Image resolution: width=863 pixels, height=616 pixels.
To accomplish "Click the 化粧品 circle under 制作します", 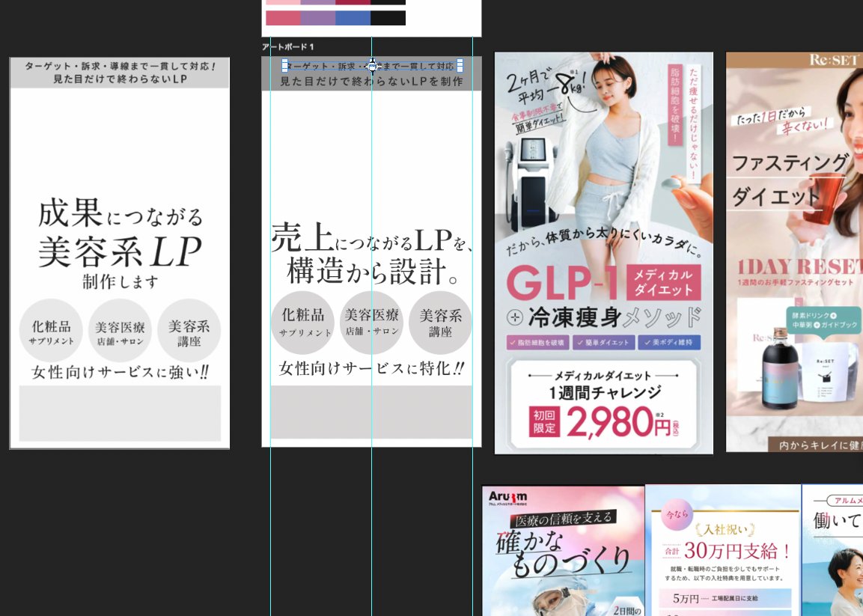I will (51, 330).
